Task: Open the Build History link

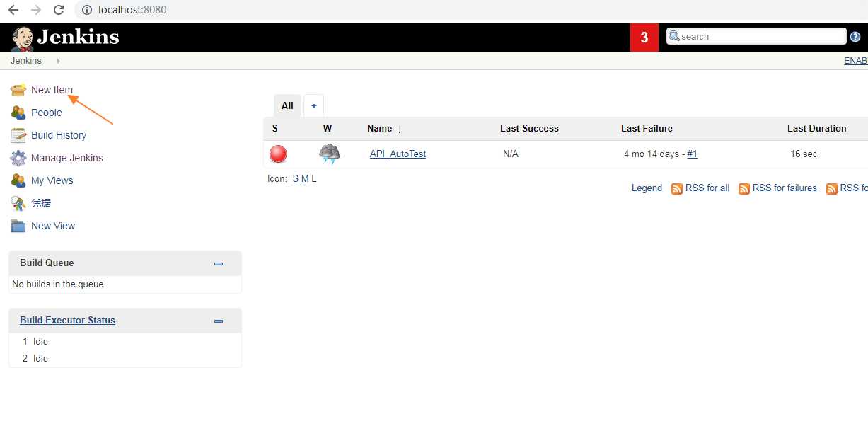Action: click(59, 135)
